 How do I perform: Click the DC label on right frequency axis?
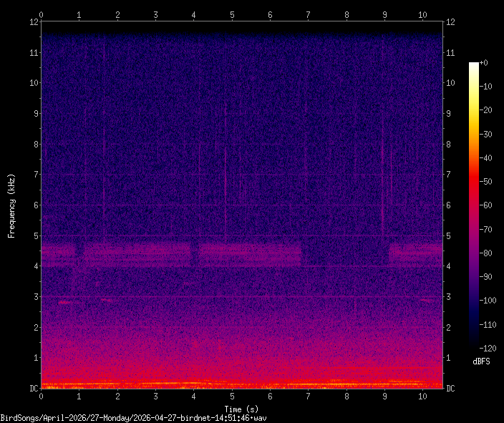click(x=451, y=389)
